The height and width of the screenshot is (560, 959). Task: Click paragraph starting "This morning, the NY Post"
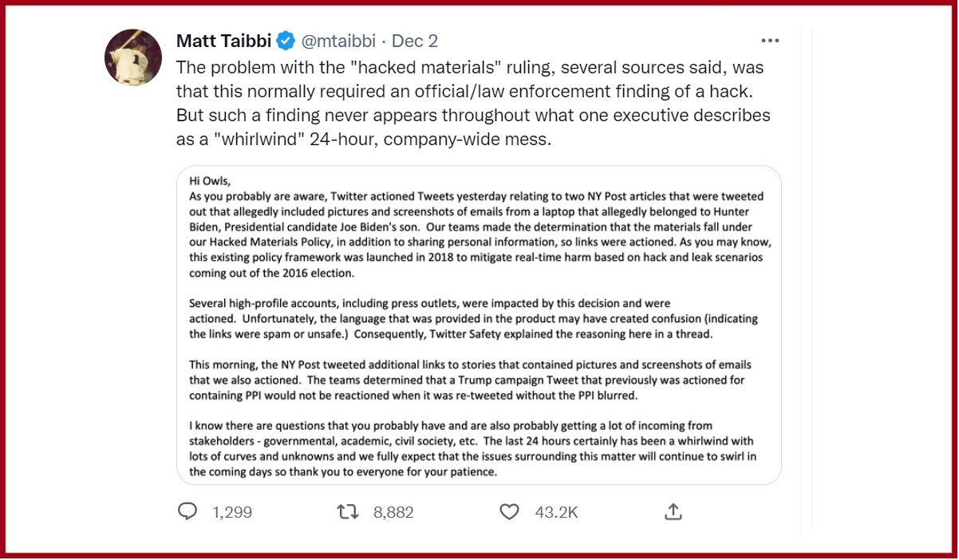(x=471, y=379)
